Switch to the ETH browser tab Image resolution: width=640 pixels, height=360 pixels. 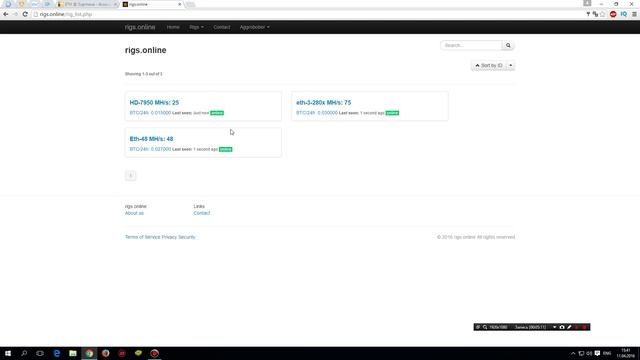point(86,4)
